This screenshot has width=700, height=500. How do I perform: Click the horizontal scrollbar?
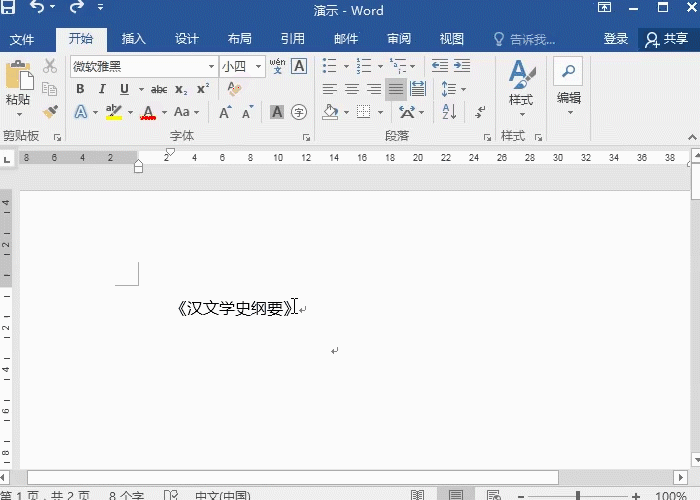(x=293, y=477)
